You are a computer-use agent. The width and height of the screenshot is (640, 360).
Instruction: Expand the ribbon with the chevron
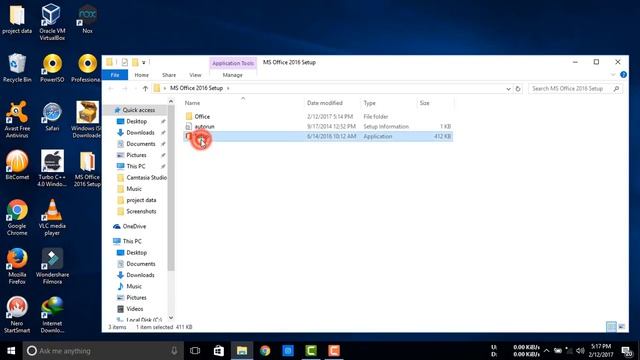613,75
